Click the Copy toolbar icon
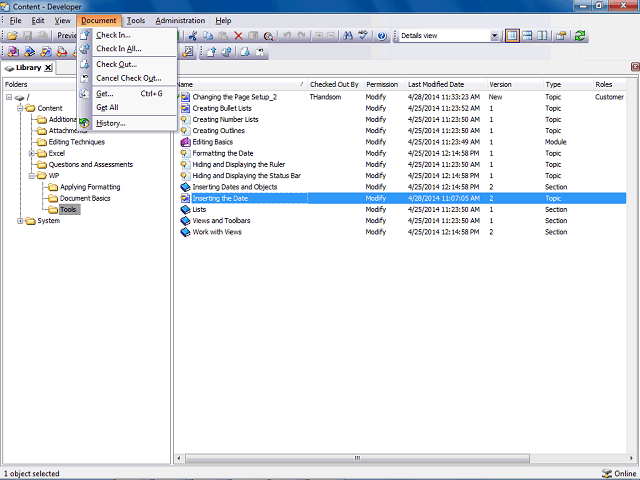Image resolution: width=640 pixels, height=480 pixels. [208, 36]
